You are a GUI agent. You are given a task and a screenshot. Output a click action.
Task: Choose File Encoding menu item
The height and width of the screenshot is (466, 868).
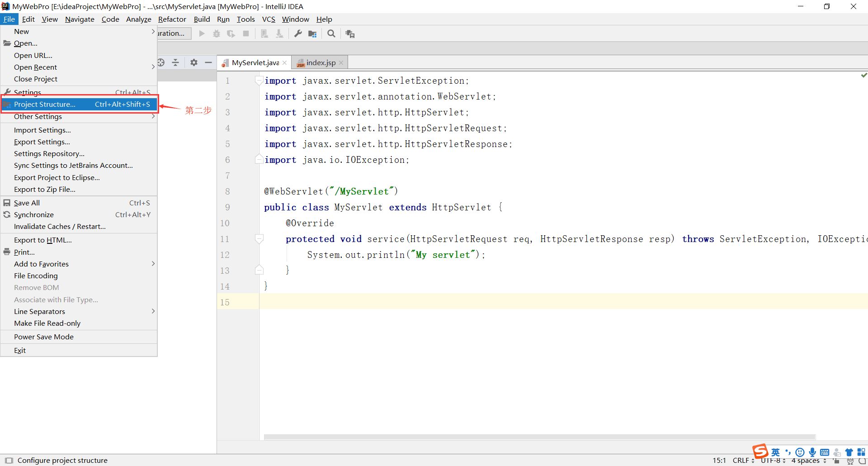click(x=79, y=276)
